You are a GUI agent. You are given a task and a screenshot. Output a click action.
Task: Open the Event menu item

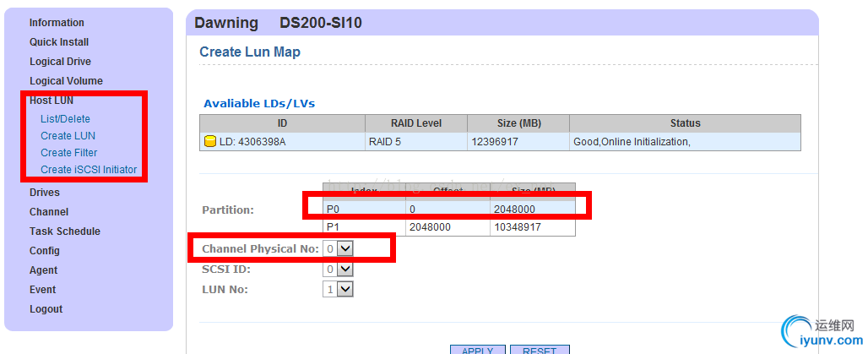tap(42, 289)
